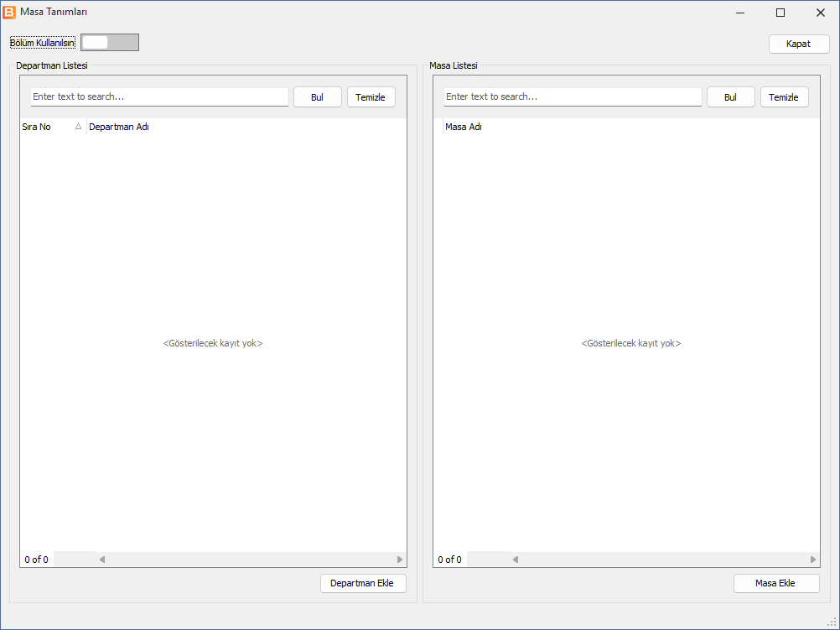Click Bul in Masa Listesi
The width and height of the screenshot is (840, 630).
coord(731,97)
